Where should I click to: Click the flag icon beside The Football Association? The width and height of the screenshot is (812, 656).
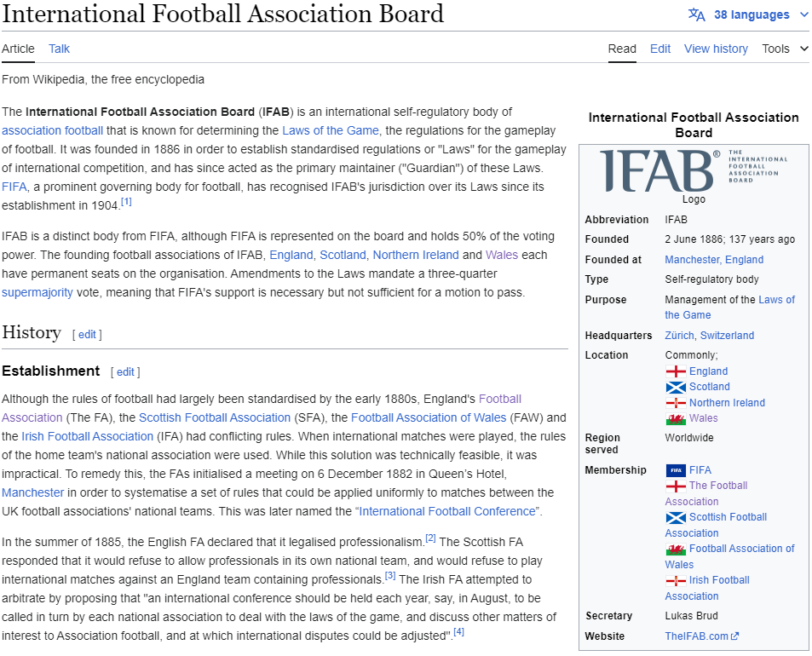point(676,486)
